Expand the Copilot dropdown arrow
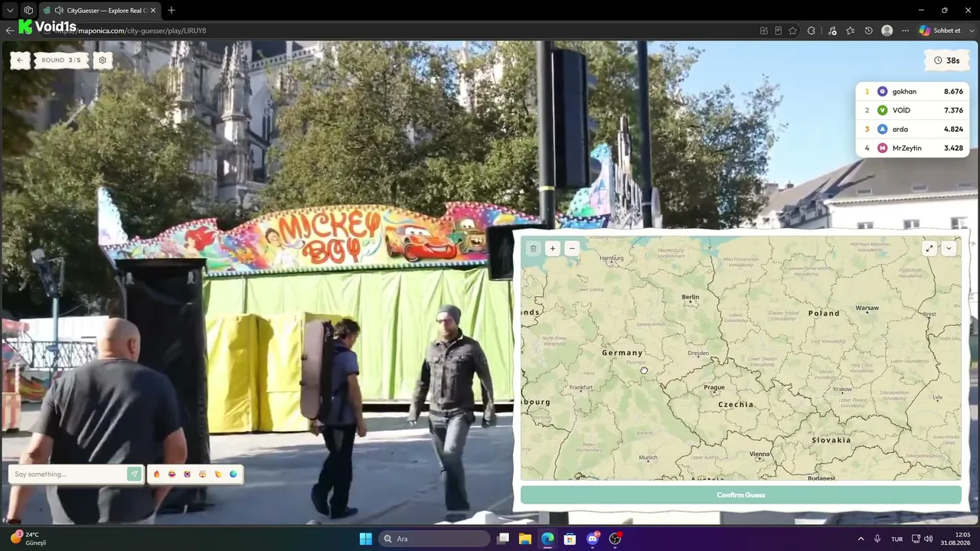Viewport: 980px width, 551px height. [972, 31]
